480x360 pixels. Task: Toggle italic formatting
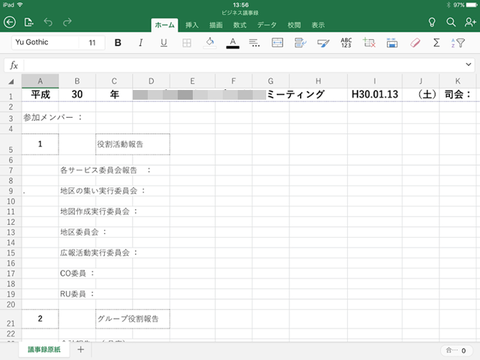coord(141,43)
